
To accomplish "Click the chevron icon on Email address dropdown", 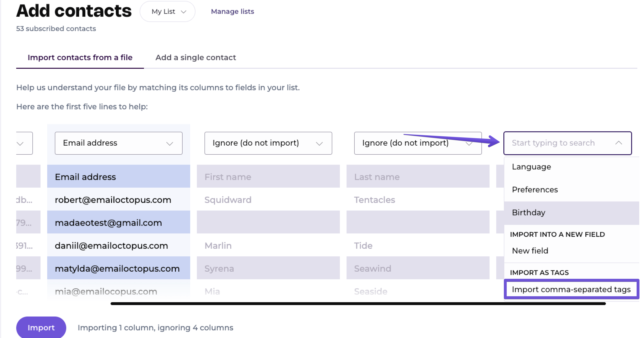I will point(170,143).
